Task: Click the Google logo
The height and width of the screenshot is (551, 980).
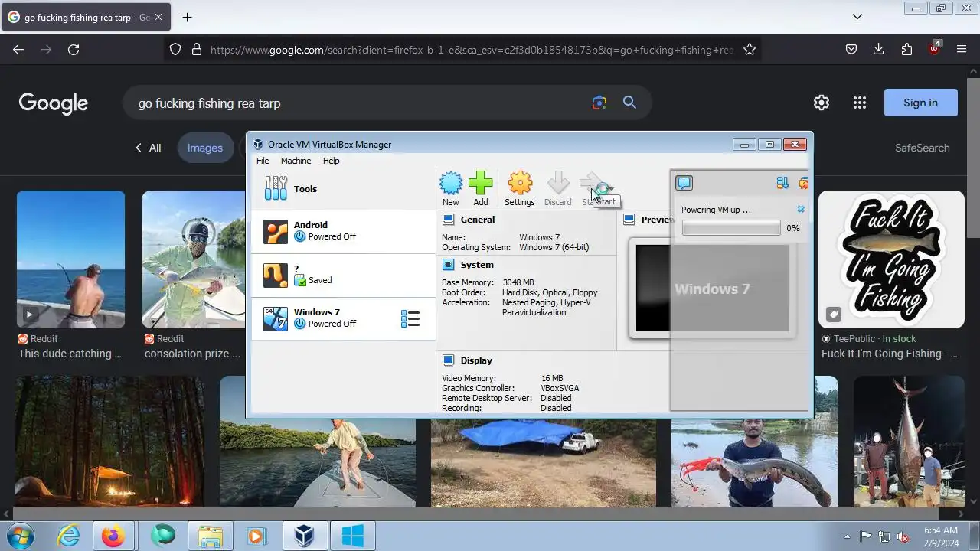Action: (x=54, y=103)
